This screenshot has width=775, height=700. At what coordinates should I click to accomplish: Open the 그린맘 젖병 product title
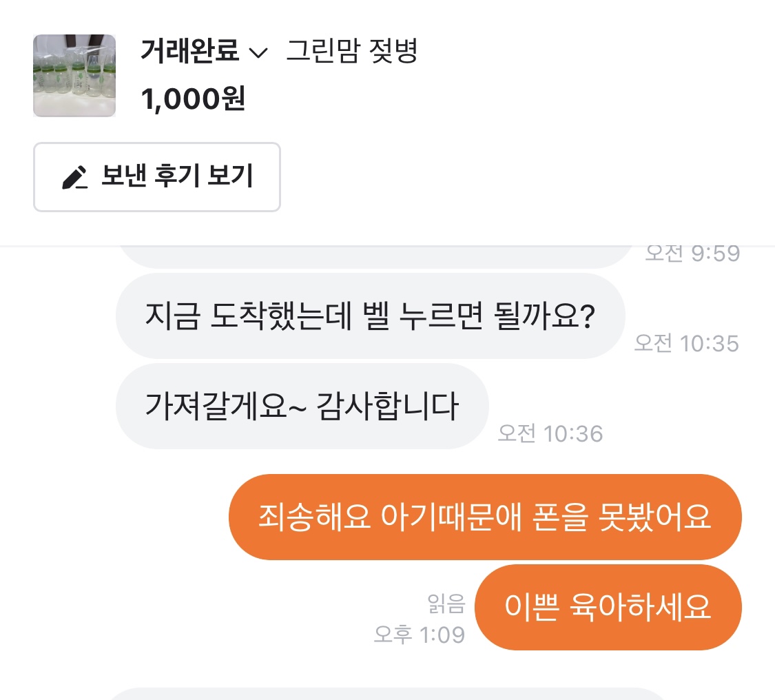(351, 52)
